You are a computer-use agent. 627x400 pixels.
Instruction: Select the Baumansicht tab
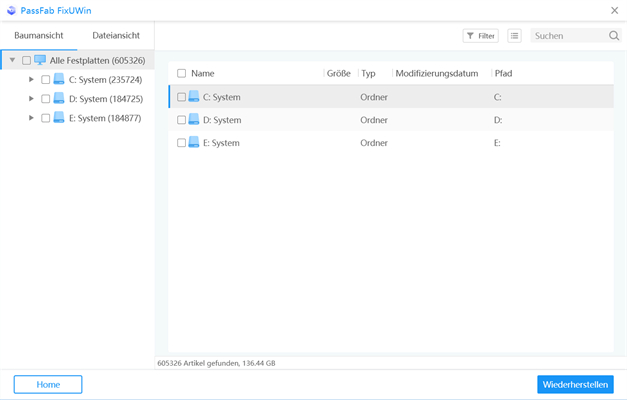[x=39, y=36]
